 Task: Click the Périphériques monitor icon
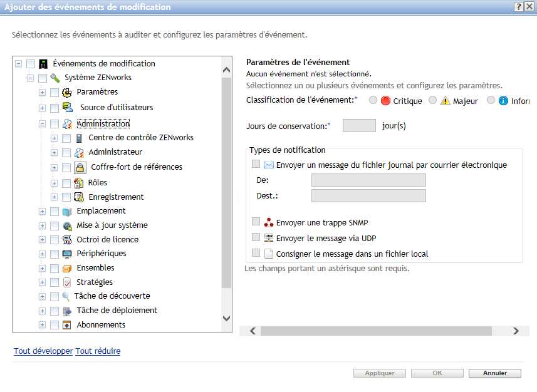click(67, 254)
